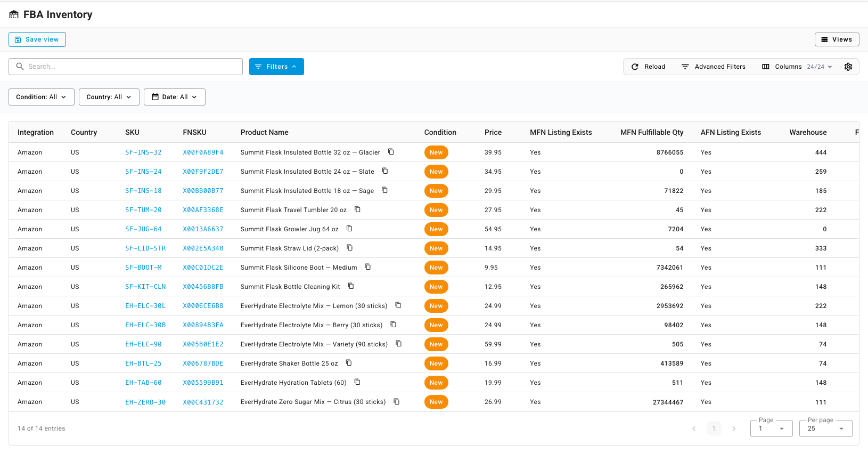Image resolution: width=868 pixels, height=453 pixels.
Task: Copy name of Electrolyte Mix Variety
Action: click(398, 344)
